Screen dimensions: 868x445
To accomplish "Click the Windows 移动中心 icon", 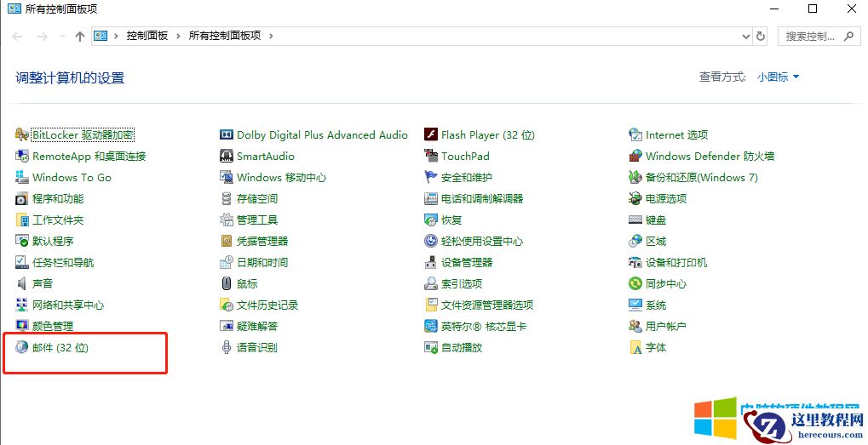I will [227, 177].
